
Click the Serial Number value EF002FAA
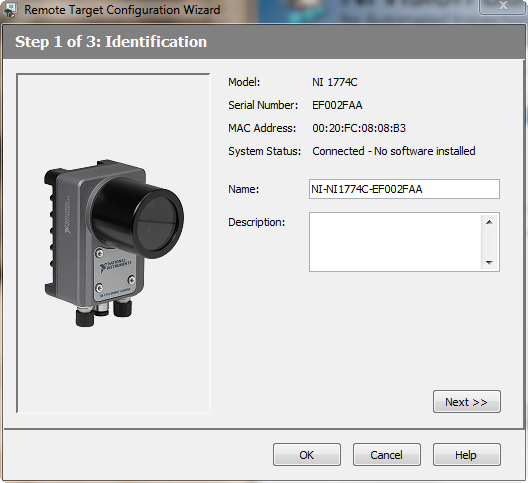(x=337, y=105)
